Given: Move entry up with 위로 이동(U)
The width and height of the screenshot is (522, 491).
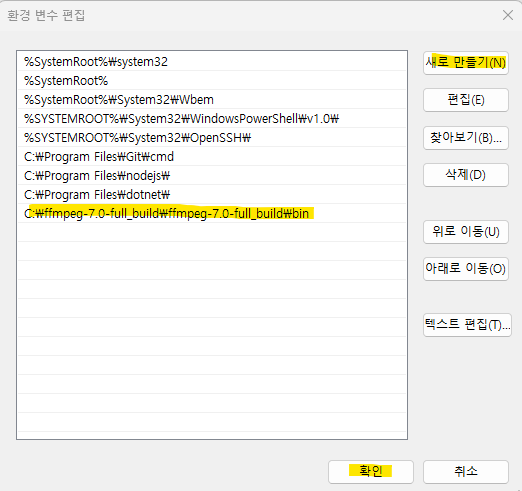Looking at the screenshot, I should [x=466, y=232].
